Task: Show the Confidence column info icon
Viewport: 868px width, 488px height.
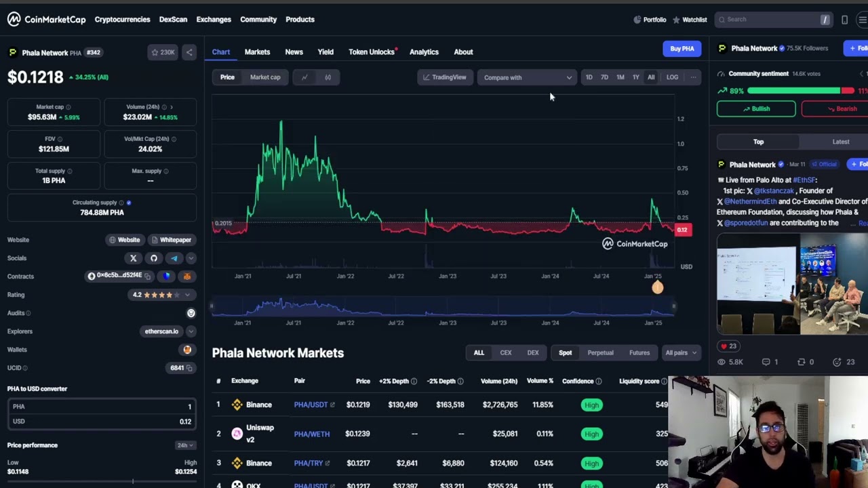Action: [x=598, y=382]
